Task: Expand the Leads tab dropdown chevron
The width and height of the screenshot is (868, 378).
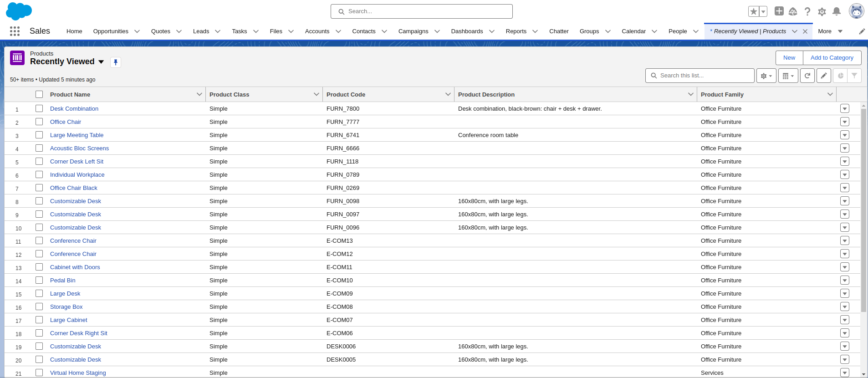Action: point(218,31)
